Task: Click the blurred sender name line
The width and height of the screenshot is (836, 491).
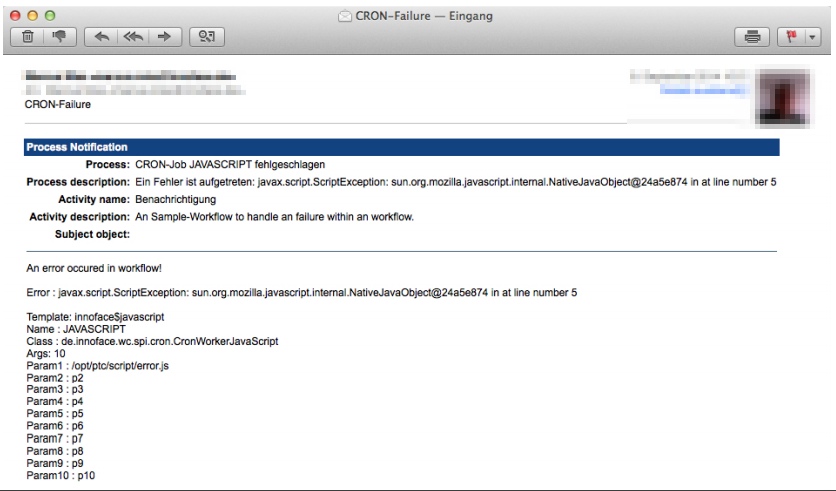Action: point(131,76)
